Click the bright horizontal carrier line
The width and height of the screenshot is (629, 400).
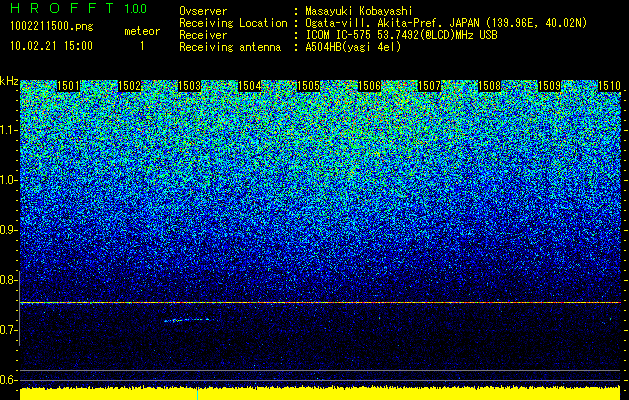coord(320,303)
